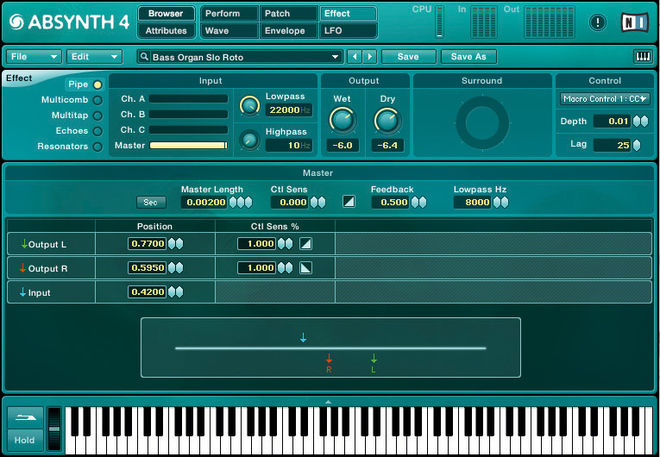
Task: Toggle the Hold button
Action: (x=25, y=440)
